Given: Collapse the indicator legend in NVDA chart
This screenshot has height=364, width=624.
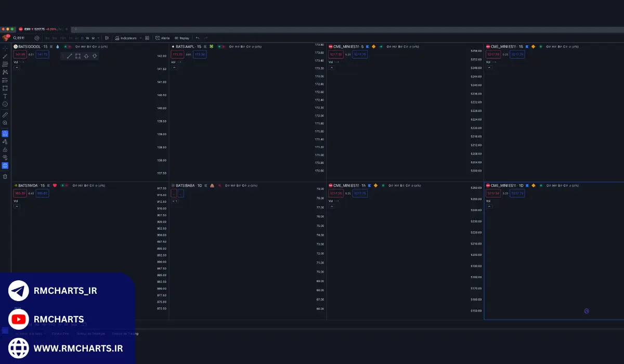Looking at the screenshot, I should (17, 206).
